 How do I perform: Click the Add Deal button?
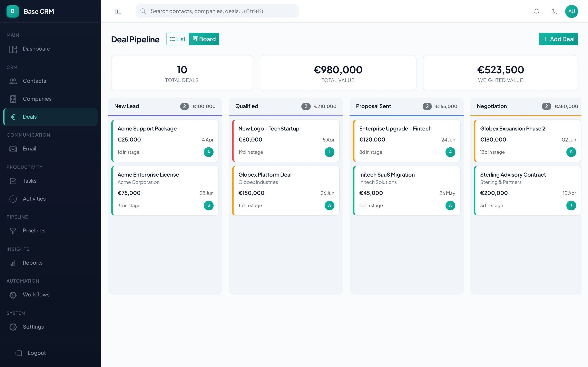(x=558, y=39)
